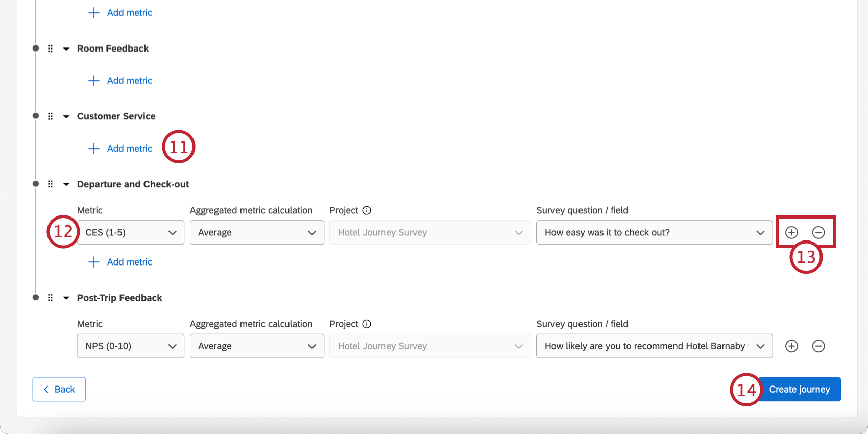The height and width of the screenshot is (434, 868).
Task: Click drag handle for Departure and Check-out
Action: pyautogui.click(x=50, y=184)
